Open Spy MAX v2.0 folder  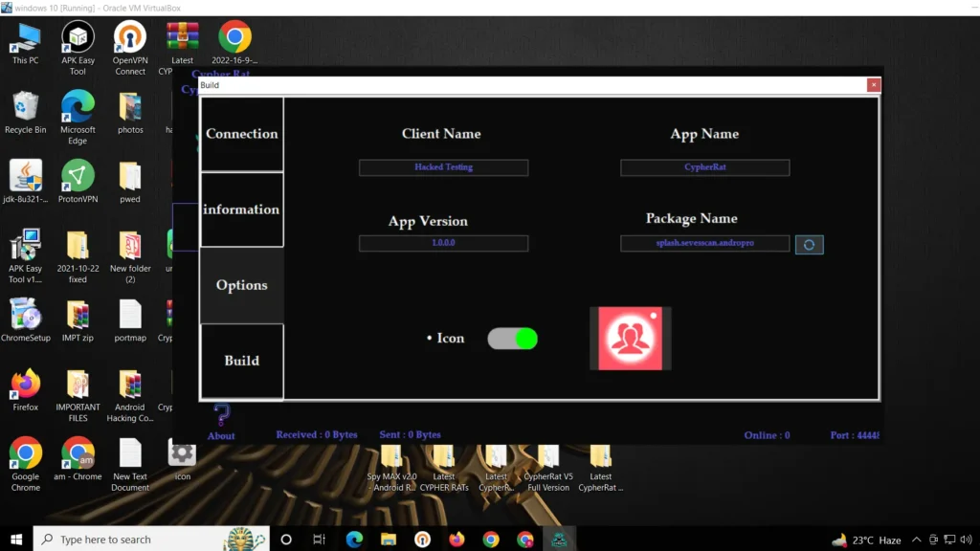pos(391,469)
